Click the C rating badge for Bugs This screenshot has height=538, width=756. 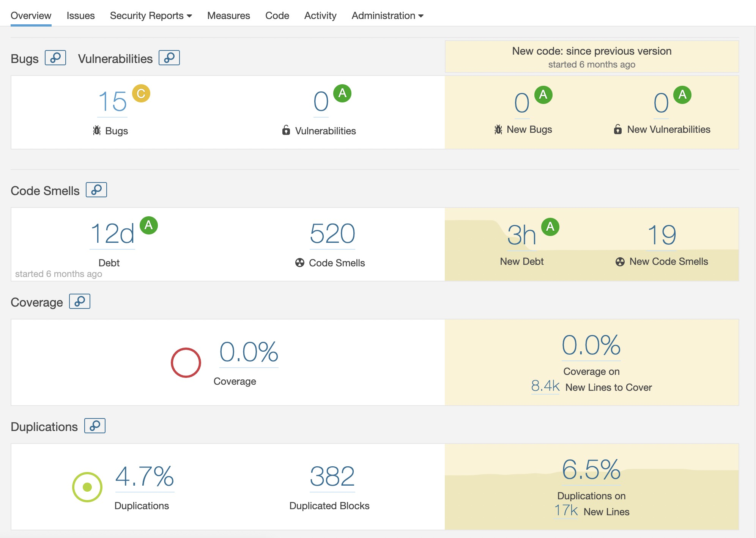pos(141,93)
